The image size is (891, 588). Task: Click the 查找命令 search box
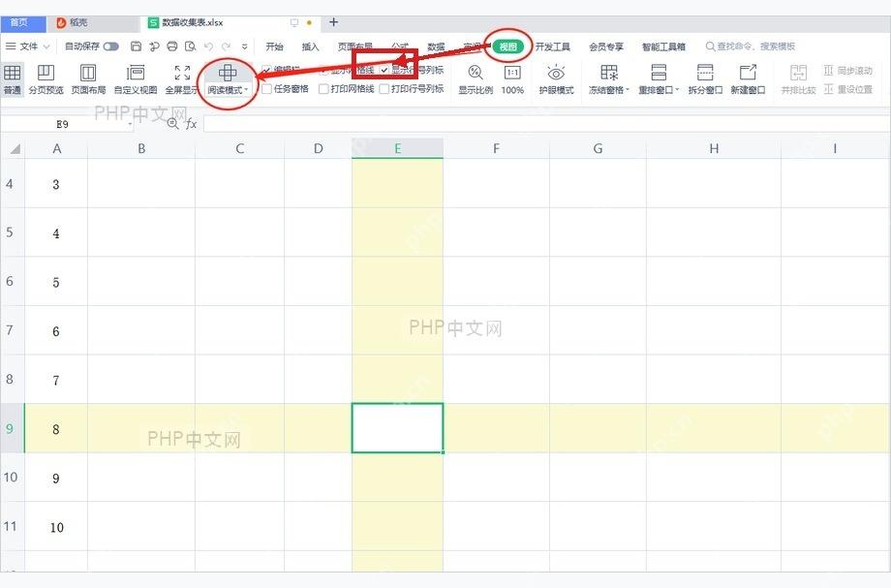(750, 46)
